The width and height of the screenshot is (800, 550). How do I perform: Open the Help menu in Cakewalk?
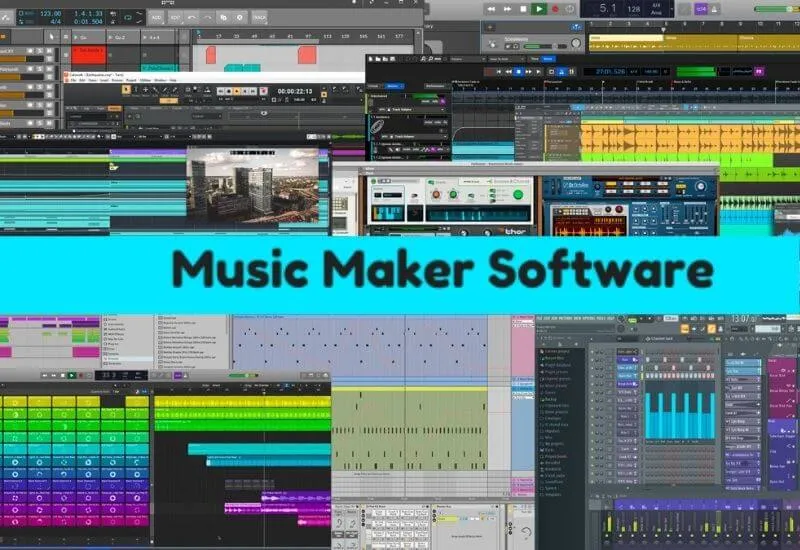173,80
